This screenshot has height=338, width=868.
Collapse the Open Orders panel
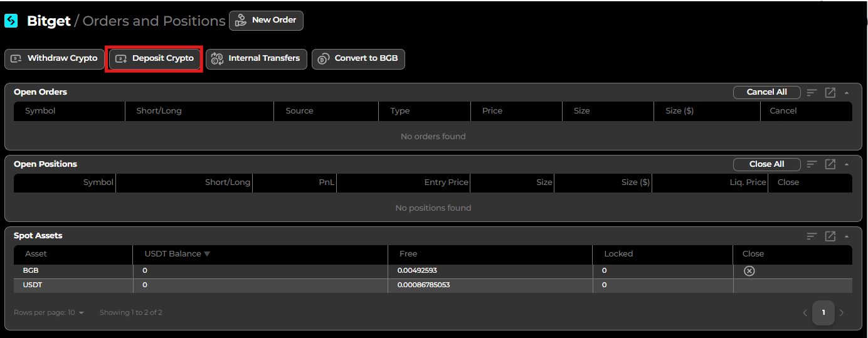(847, 93)
